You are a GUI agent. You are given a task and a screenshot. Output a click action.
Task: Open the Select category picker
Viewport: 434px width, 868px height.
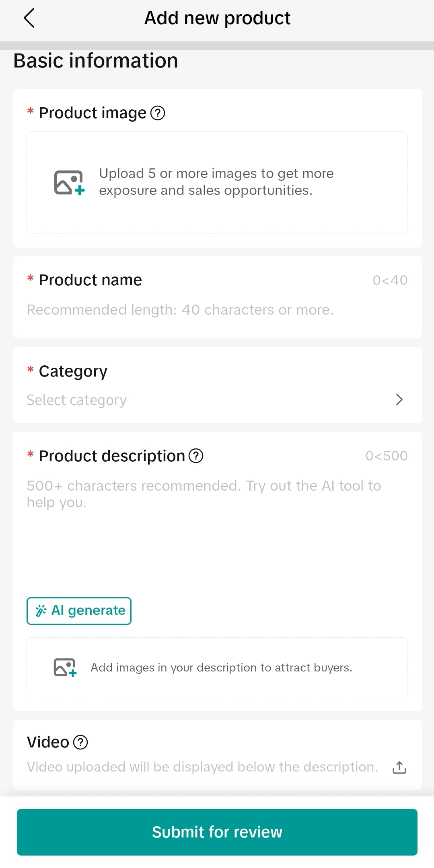[76, 400]
